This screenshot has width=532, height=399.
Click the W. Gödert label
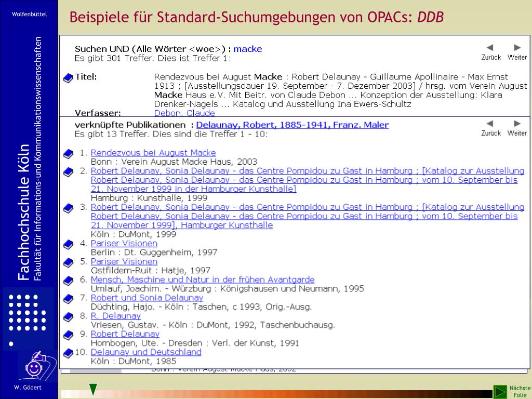[x=28, y=387]
